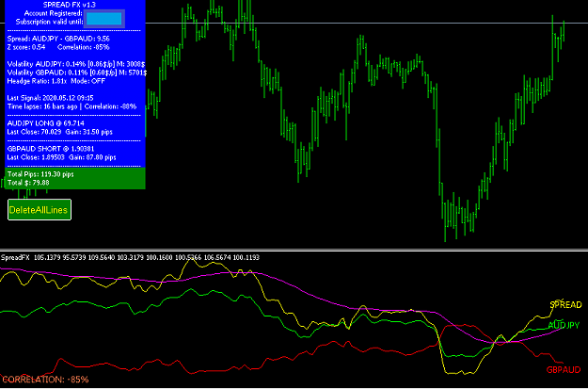Select the 'GBPAUD SHORT @ 1.90381' line

pos(51,149)
